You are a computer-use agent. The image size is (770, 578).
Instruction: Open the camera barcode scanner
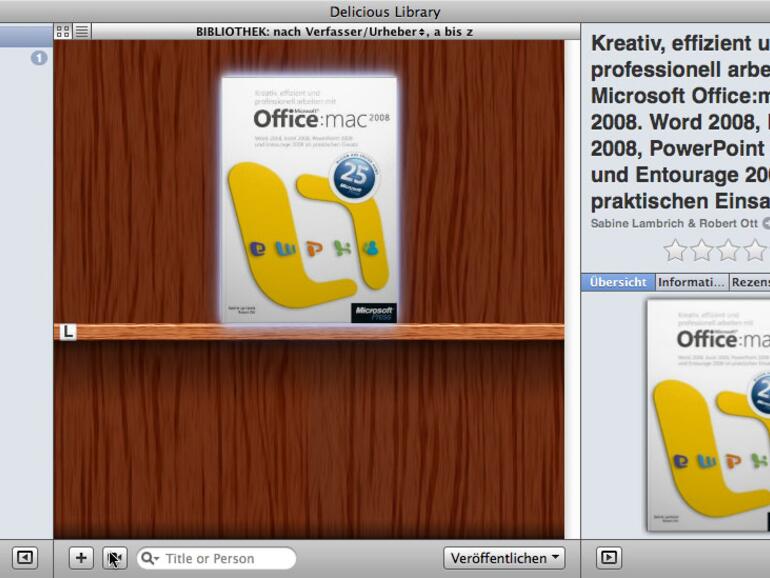tap(114, 558)
